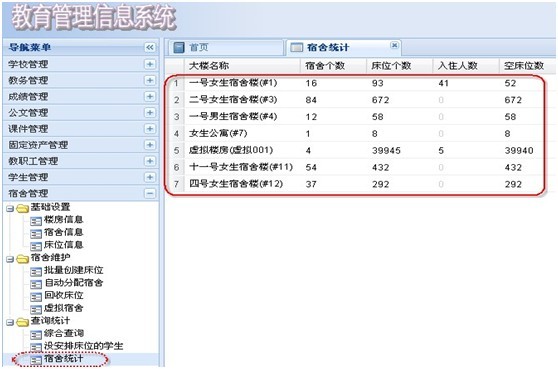Switch to the 首页 tab
This screenshot has height=369, width=558.
tap(226, 47)
